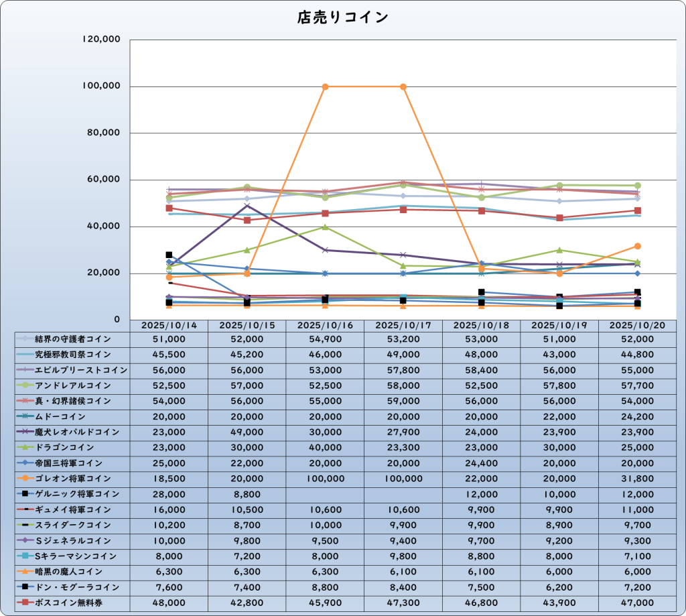Select the 120,000 y-axis label
Viewport: 686px width, 616px height.
tap(101, 40)
